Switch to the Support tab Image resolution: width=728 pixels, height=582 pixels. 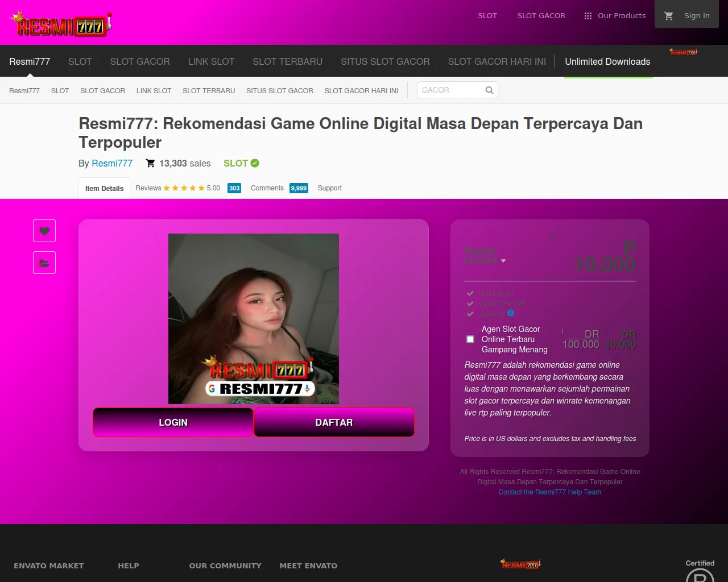click(x=330, y=188)
